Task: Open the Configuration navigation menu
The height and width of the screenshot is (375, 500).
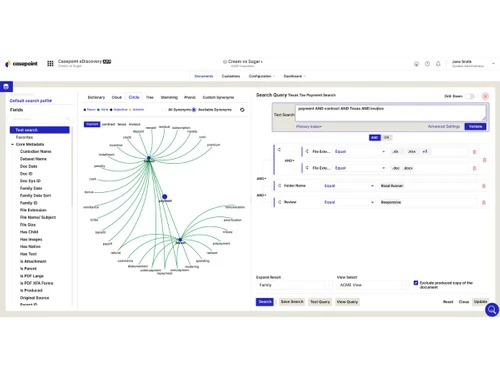Action: point(261,76)
